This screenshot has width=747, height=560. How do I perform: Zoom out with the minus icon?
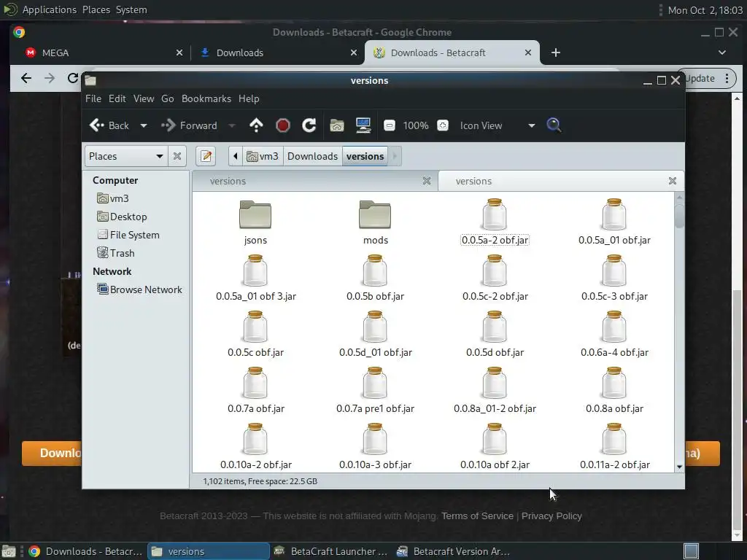[x=390, y=125]
